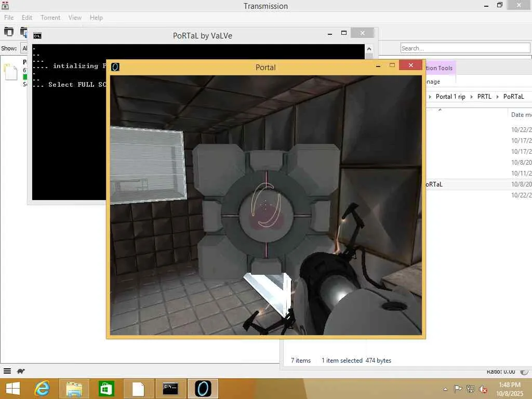Show hidden tray icons arrow
The width and height of the screenshot is (532, 399).
tap(445, 389)
